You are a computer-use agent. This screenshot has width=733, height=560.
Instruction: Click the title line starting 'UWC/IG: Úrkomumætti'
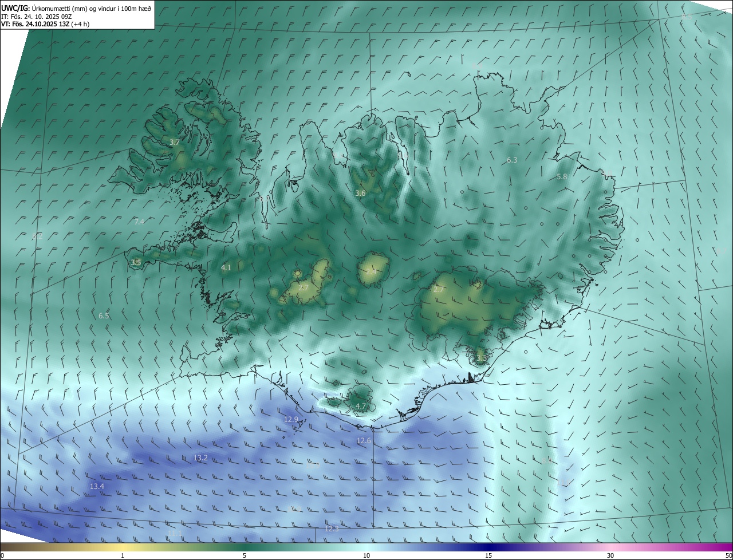pyautogui.click(x=76, y=8)
